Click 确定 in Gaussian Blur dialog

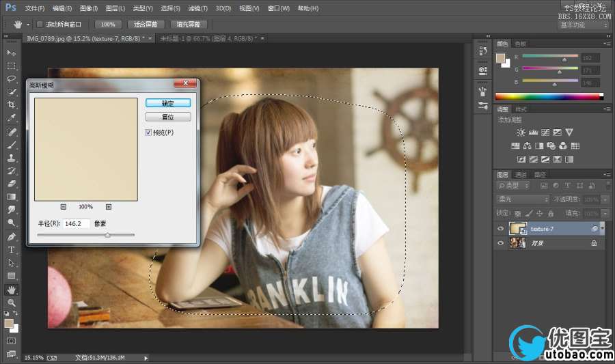[x=168, y=103]
